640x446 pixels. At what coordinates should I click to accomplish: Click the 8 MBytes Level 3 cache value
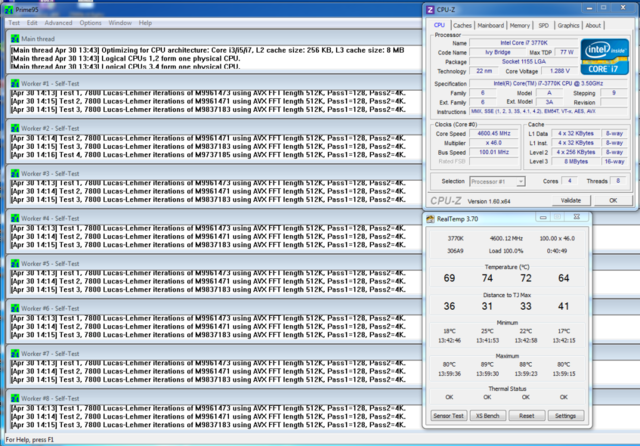576,162
